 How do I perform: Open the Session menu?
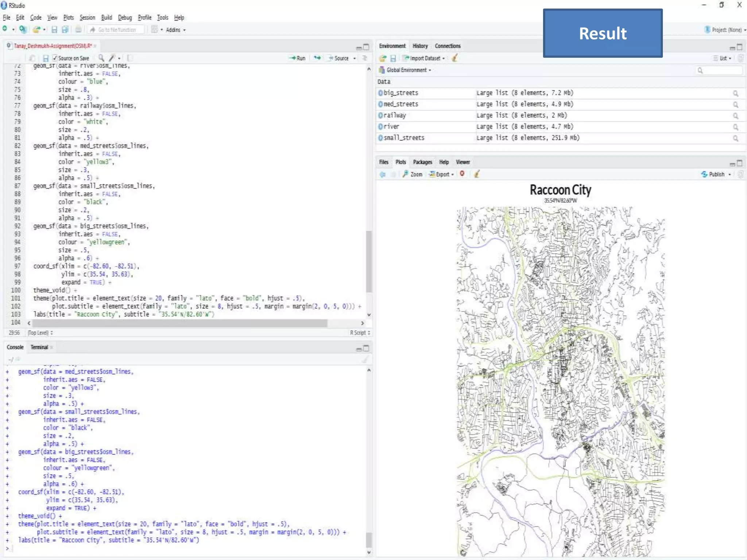click(87, 17)
